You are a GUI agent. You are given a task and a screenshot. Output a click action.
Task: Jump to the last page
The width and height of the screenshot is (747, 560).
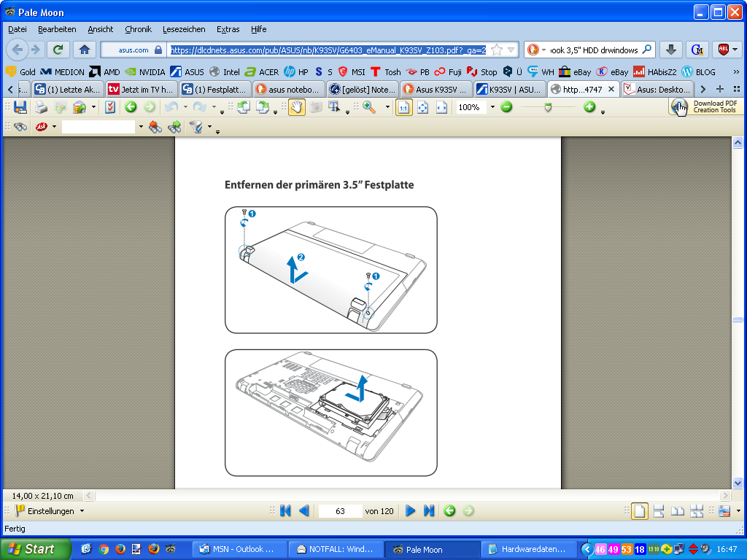coord(429,511)
